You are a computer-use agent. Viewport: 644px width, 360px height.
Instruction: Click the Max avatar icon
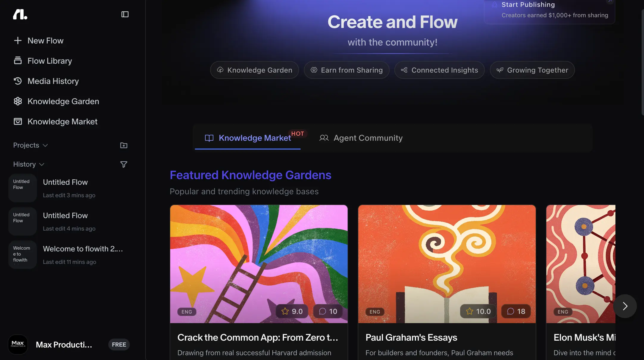click(18, 345)
